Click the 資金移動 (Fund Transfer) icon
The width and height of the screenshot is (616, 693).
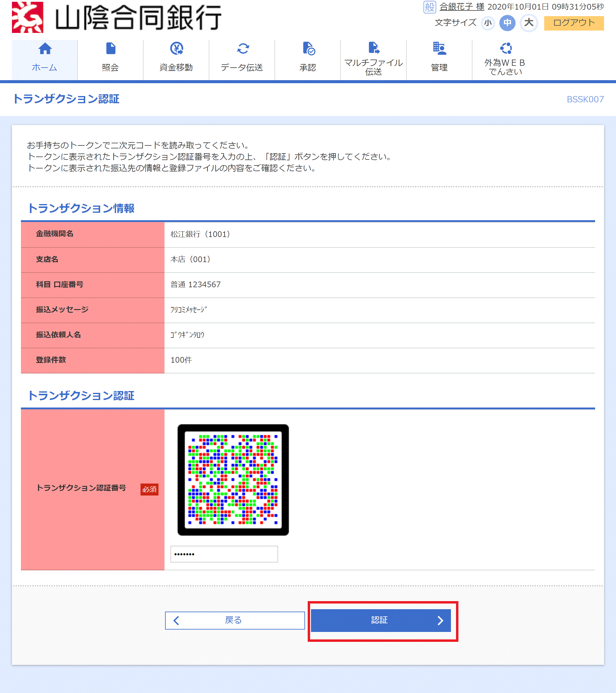(x=177, y=56)
